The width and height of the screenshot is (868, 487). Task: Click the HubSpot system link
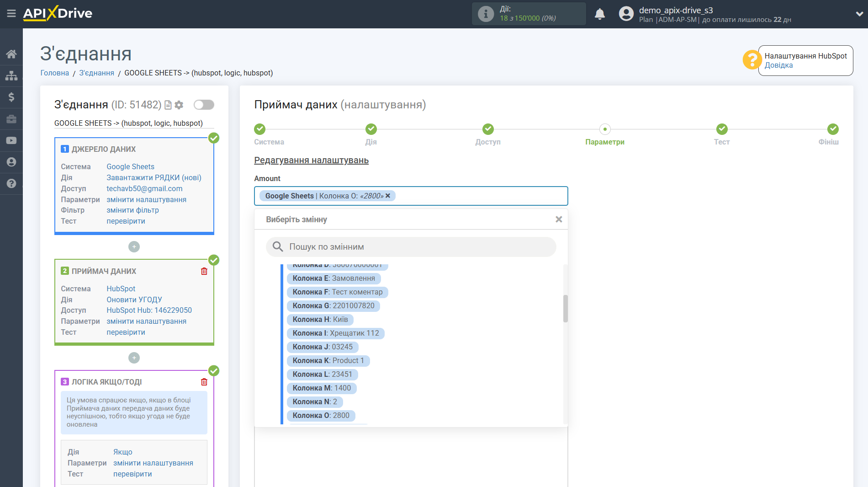(121, 289)
